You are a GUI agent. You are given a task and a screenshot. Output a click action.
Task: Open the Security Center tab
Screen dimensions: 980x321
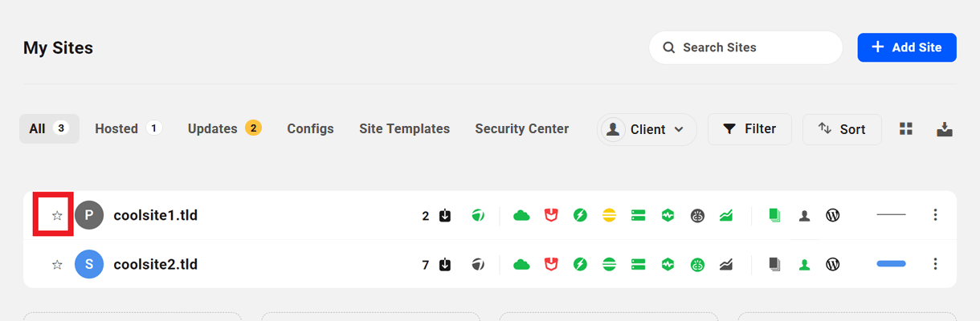(521, 128)
